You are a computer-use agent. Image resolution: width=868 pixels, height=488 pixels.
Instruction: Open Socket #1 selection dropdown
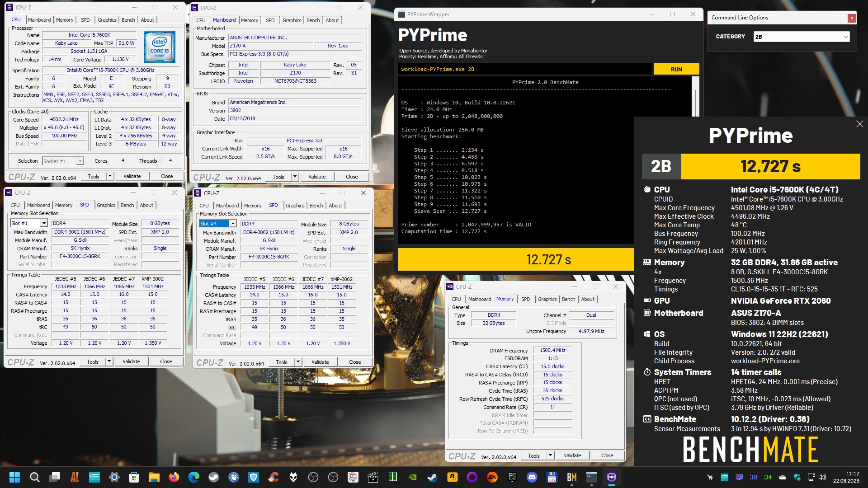click(63, 161)
